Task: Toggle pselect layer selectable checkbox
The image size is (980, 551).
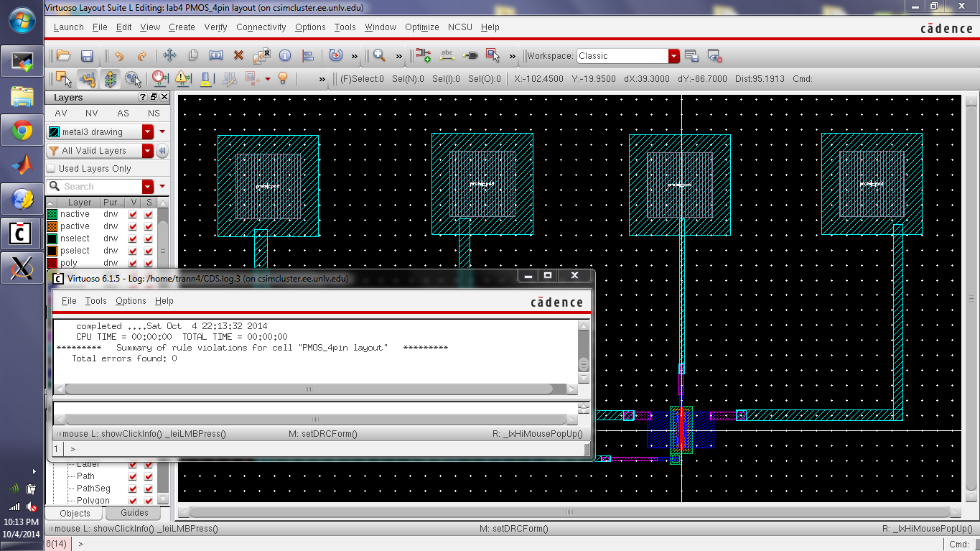Action: coord(149,251)
